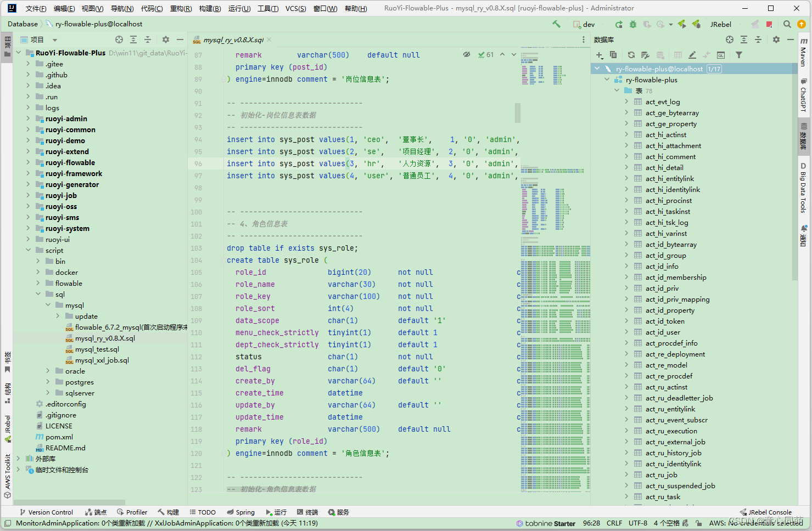This screenshot has width=812, height=531.
Task: Build project with hammer icon
Action: 556,24
